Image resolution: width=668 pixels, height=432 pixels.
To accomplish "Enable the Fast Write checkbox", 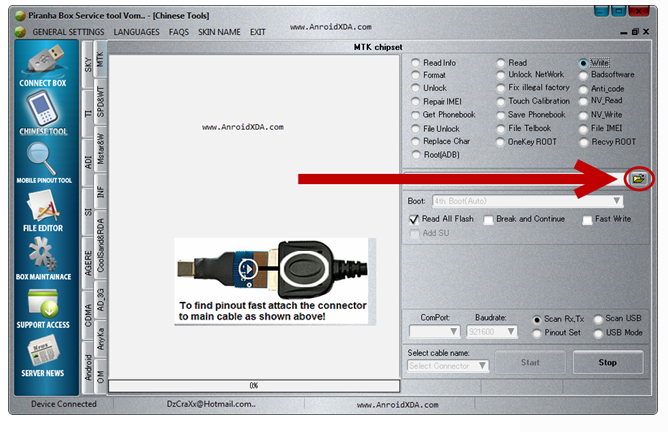I will tap(587, 219).
